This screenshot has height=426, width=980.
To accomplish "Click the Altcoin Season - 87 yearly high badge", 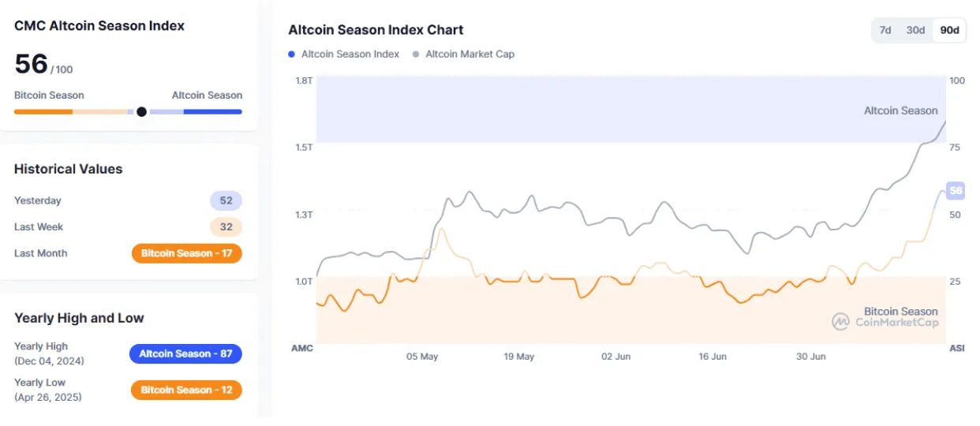I will 185,353.
